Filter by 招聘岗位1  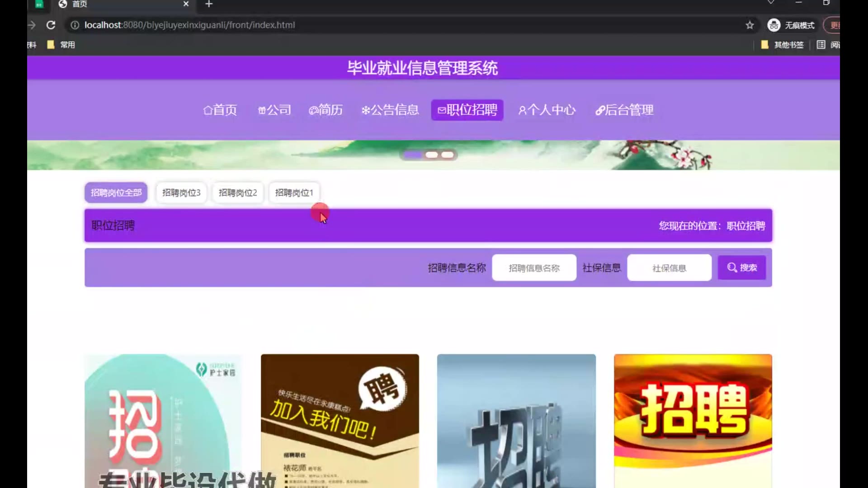(x=294, y=192)
